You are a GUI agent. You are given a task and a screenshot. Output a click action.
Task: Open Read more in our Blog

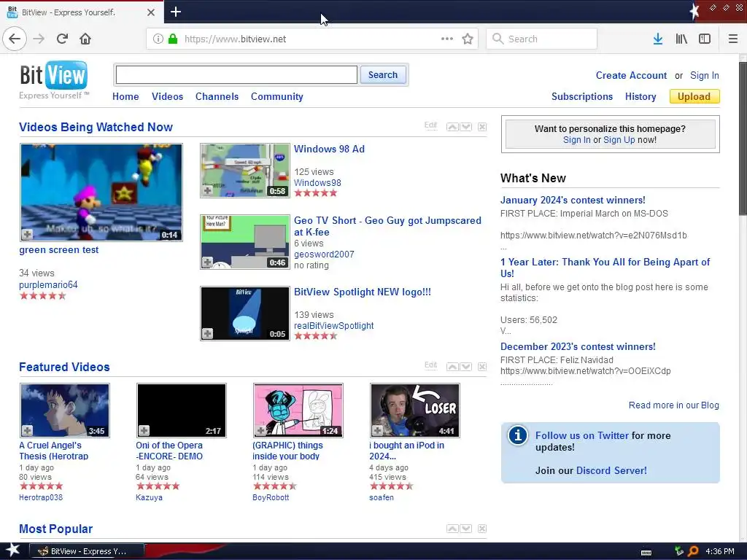click(x=673, y=405)
